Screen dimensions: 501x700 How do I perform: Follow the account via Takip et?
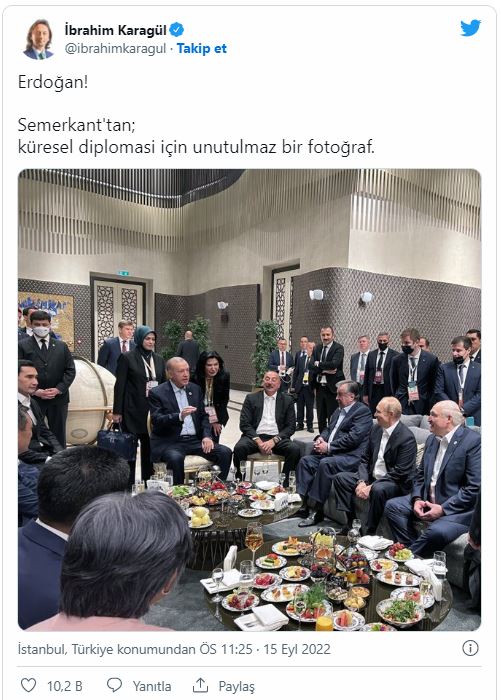pyautogui.click(x=201, y=48)
